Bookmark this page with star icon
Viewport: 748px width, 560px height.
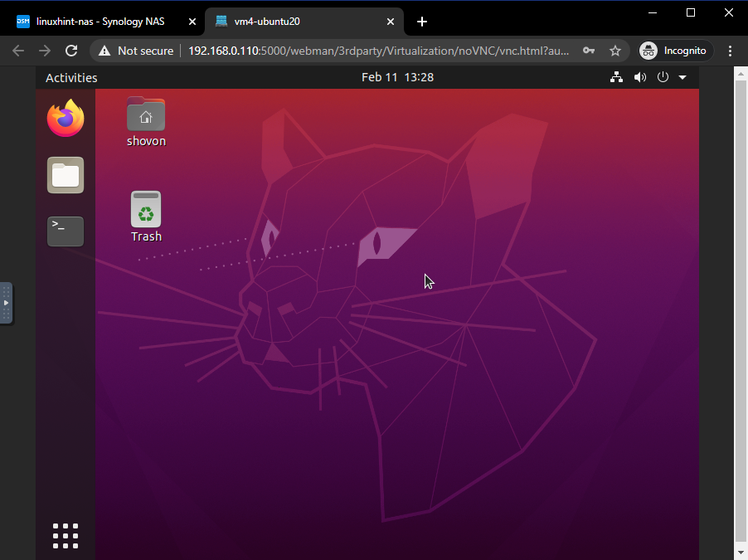pos(614,51)
